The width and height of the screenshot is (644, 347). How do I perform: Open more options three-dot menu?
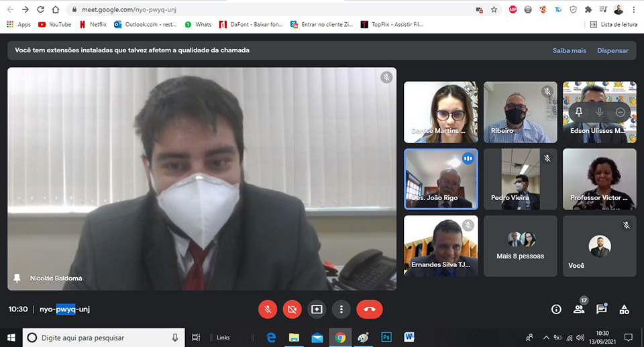click(x=341, y=309)
